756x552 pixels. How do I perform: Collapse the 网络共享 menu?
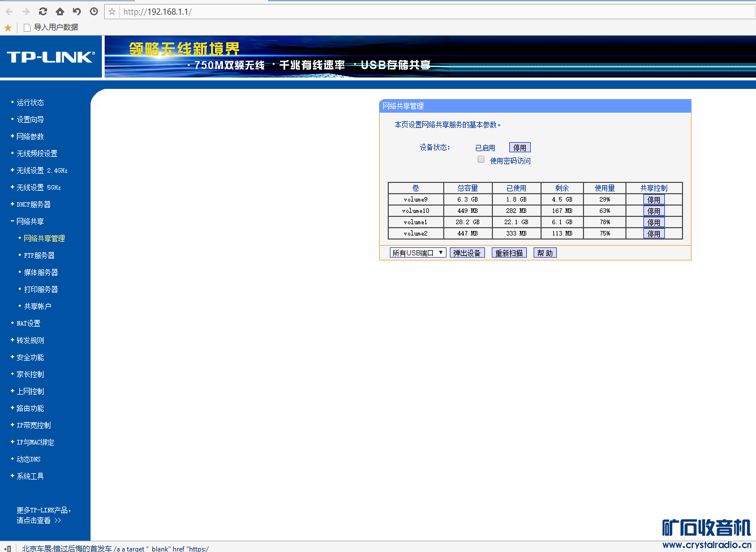30,221
